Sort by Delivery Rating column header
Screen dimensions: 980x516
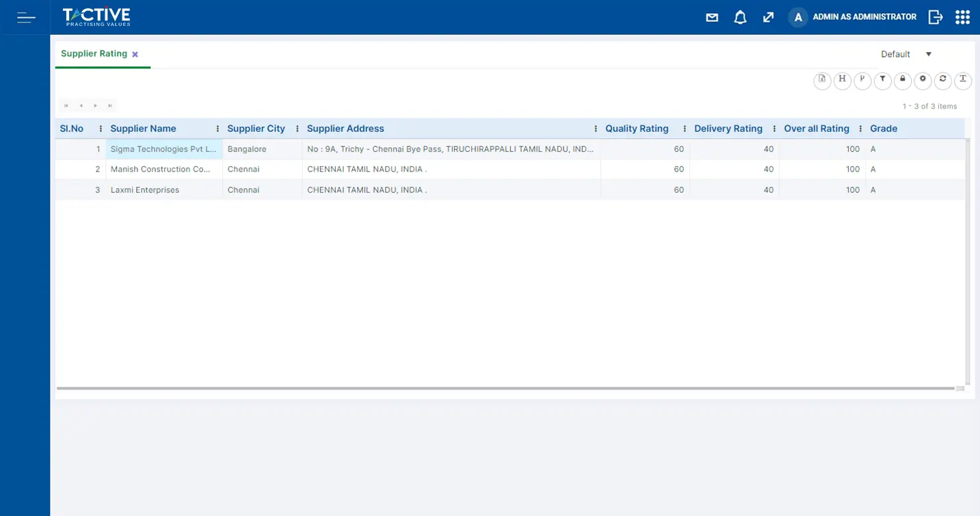tap(728, 128)
